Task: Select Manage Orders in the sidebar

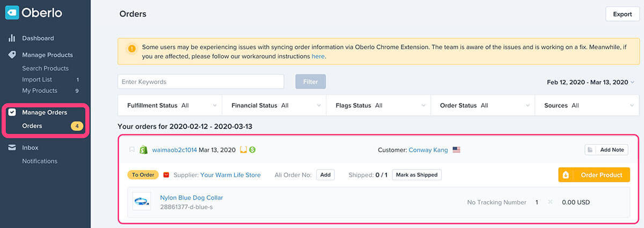Action: point(45,113)
